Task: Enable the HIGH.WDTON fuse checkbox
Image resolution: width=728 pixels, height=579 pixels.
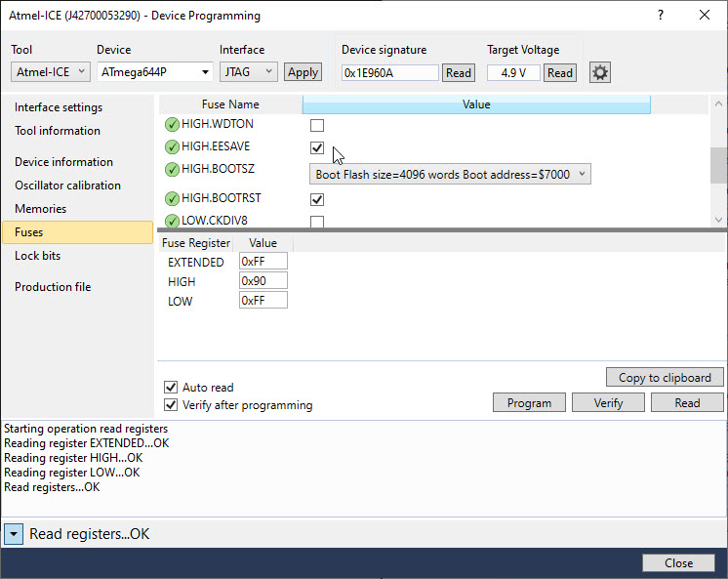Action: (x=317, y=125)
